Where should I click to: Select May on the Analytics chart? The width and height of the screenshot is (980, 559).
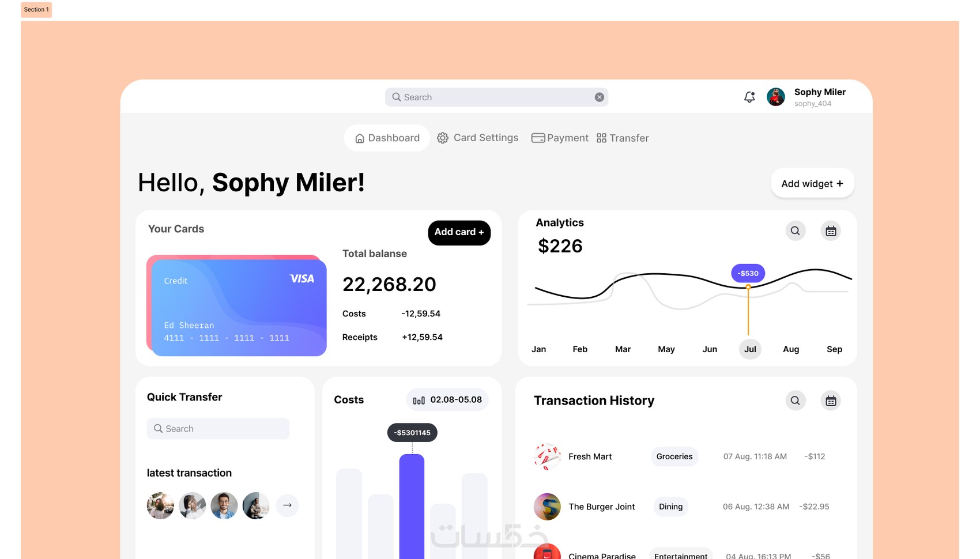tap(666, 349)
